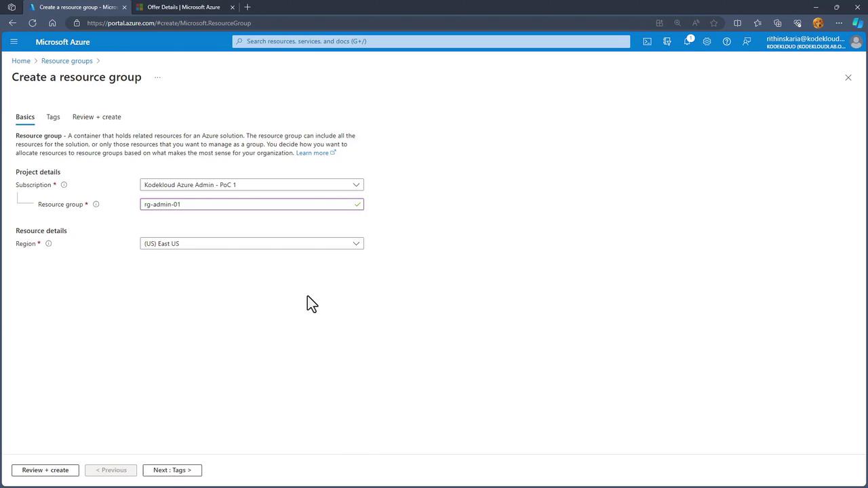Click the rithinskaria@kodekloud account name
The height and width of the screenshot is (488, 868).
(806, 39)
